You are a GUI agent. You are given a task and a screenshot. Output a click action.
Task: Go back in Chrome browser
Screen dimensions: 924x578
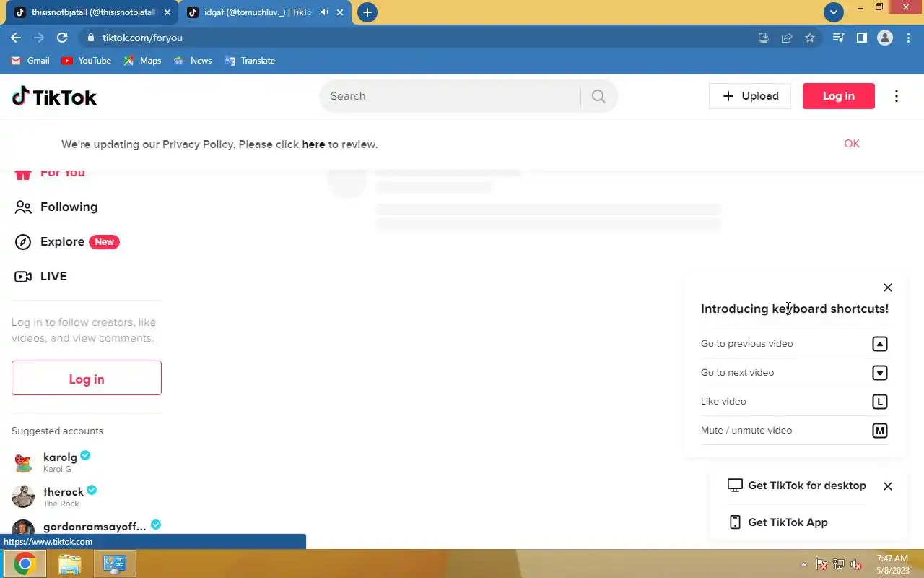[x=16, y=38]
